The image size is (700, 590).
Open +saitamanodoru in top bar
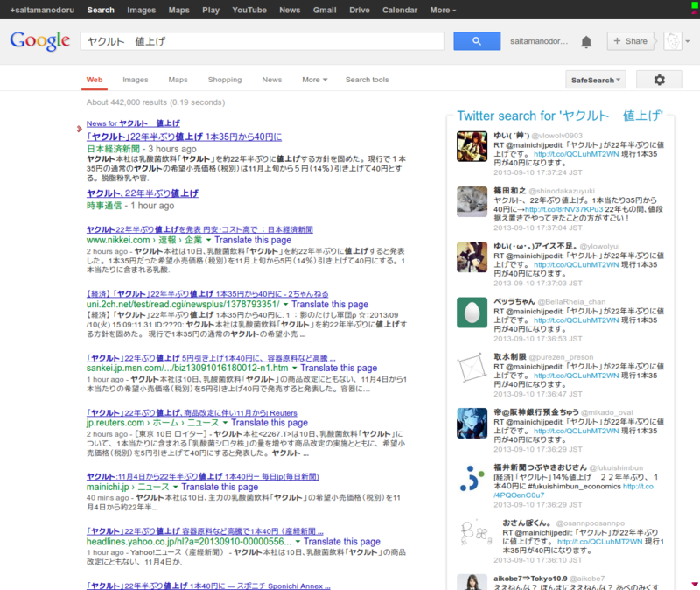click(x=42, y=10)
